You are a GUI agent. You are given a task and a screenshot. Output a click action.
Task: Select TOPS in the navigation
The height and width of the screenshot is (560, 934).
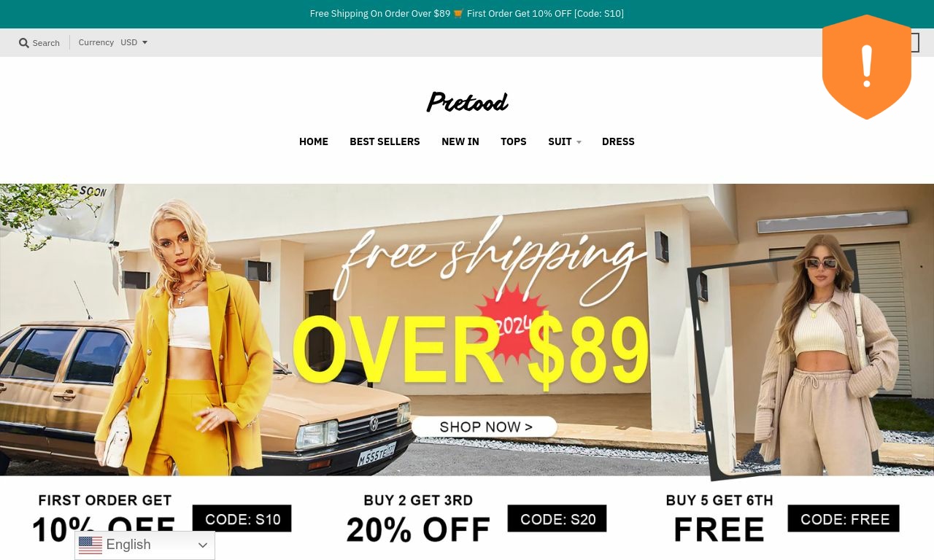pos(514,141)
